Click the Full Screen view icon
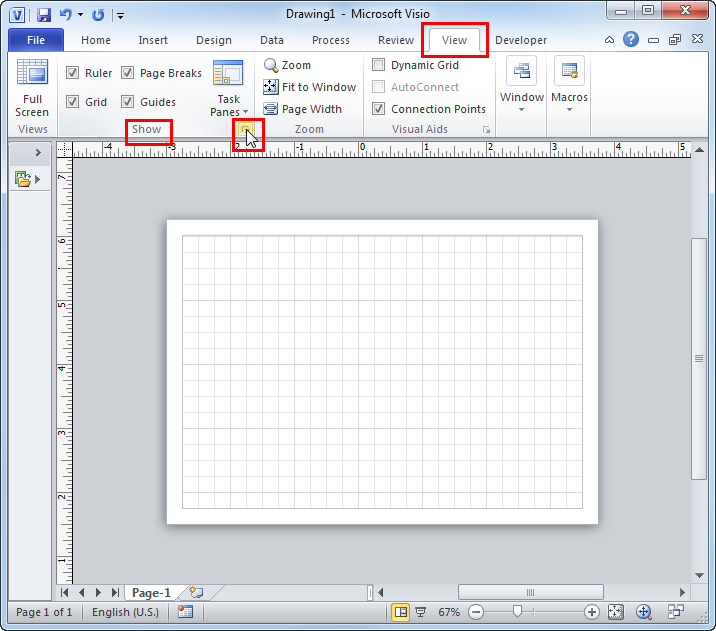Viewport: 716px width, 631px height. coord(32,87)
